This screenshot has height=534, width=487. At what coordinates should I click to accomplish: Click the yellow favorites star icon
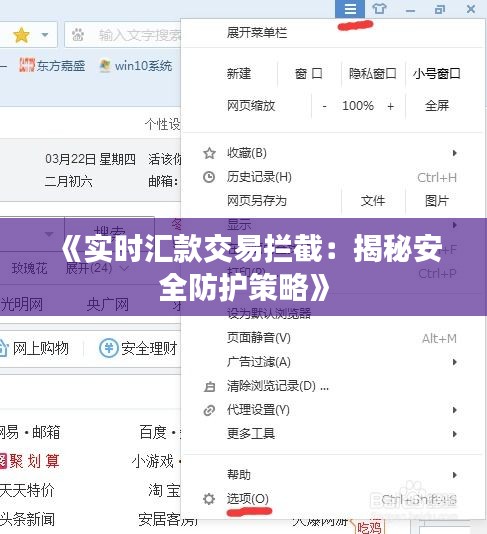tap(21, 35)
